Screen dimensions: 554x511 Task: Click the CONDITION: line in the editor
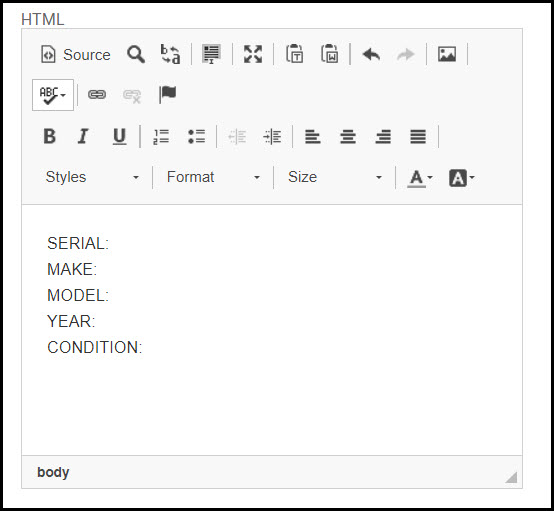pos(95,347)
